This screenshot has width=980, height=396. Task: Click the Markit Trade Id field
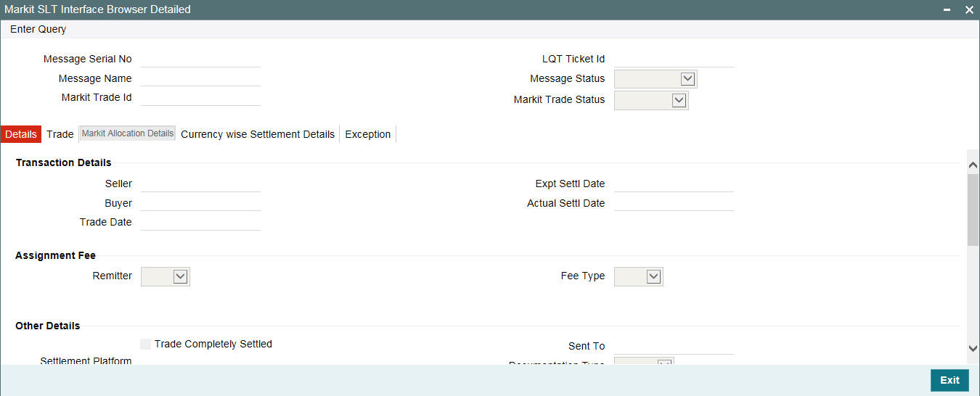200,97
